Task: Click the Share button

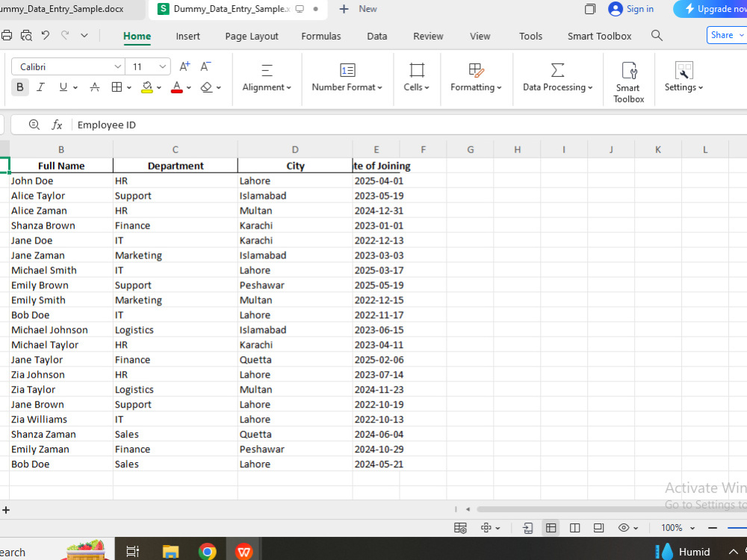Action: tap(727, 35)
